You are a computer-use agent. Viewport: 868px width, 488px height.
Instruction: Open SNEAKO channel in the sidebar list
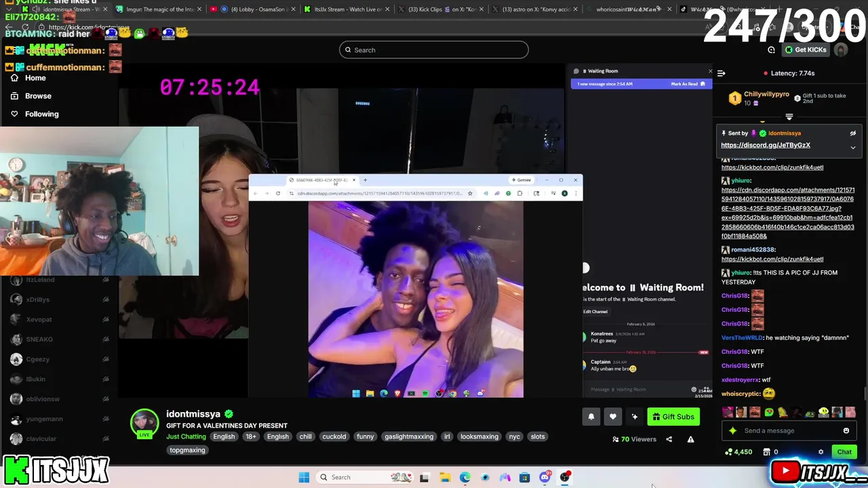(39, 339)
